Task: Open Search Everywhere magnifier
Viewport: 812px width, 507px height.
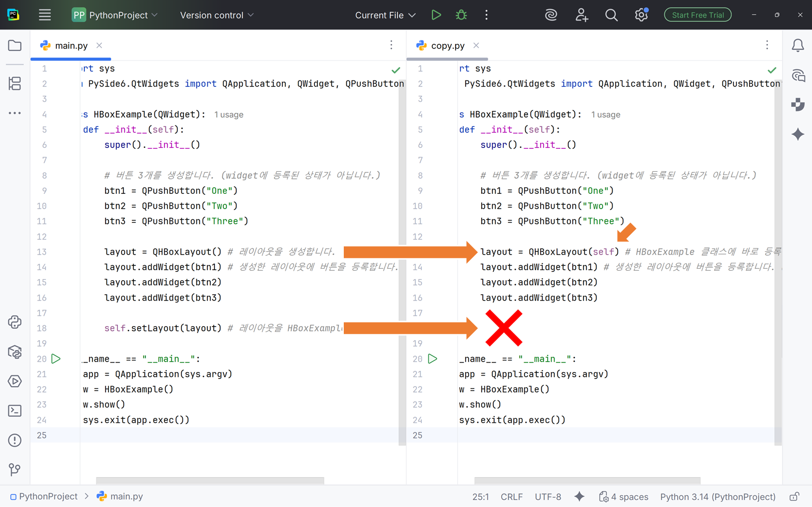Action: tap(611, 15)
